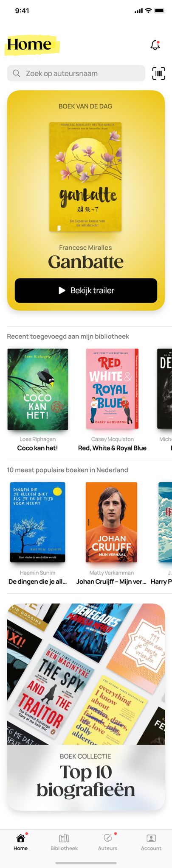Open the notifications bell icon
This screenshot has height=868, width=172.
(155, 45)
